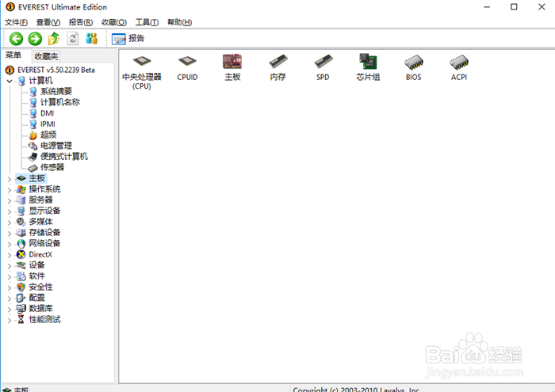
Task: Open the 文件(F) menu
Action: (x=16, y=22)
